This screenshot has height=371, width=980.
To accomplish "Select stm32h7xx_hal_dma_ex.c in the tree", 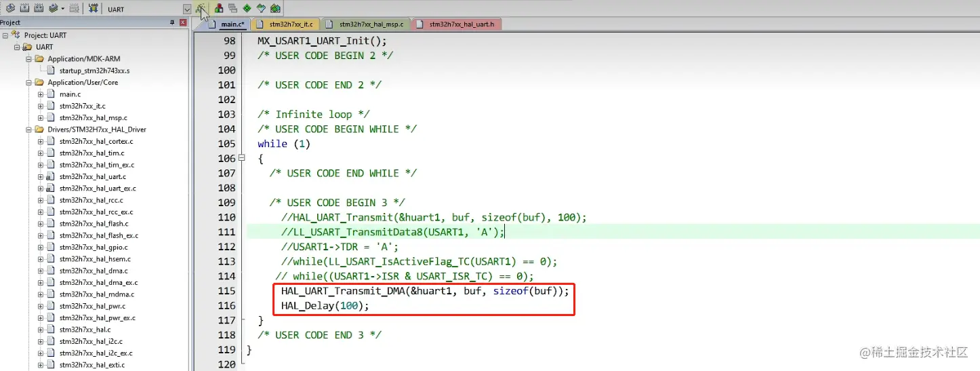I will coord(98,283).
